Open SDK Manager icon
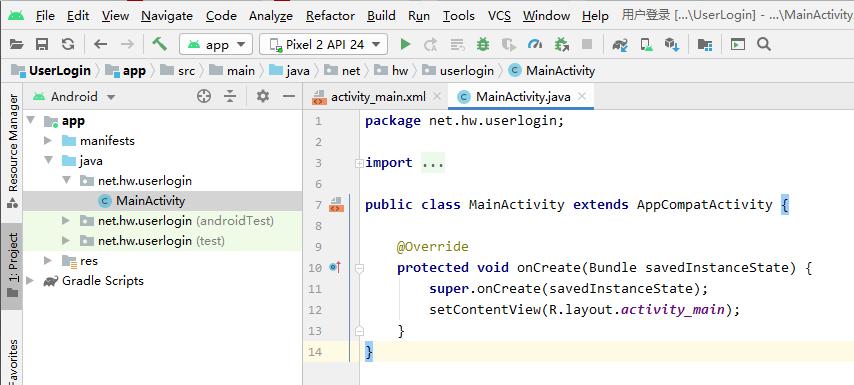854x385 pixels. point(672,45)
